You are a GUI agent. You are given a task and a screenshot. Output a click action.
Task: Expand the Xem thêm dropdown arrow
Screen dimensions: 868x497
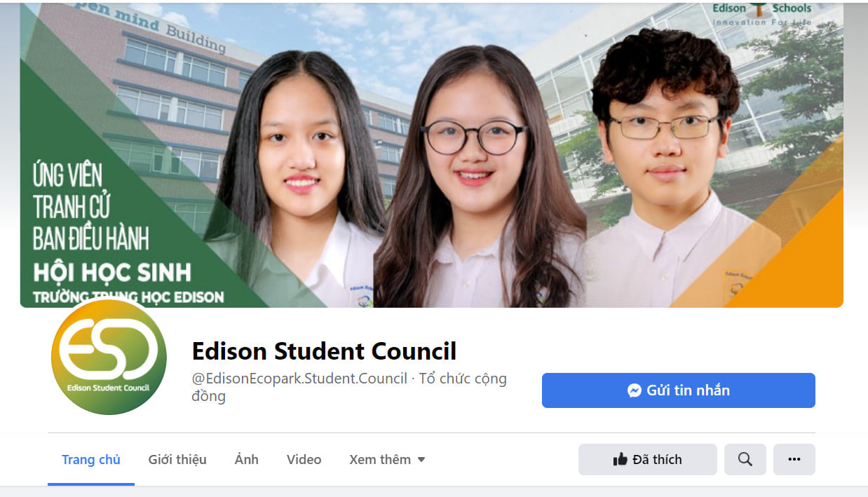coord(421,460)
